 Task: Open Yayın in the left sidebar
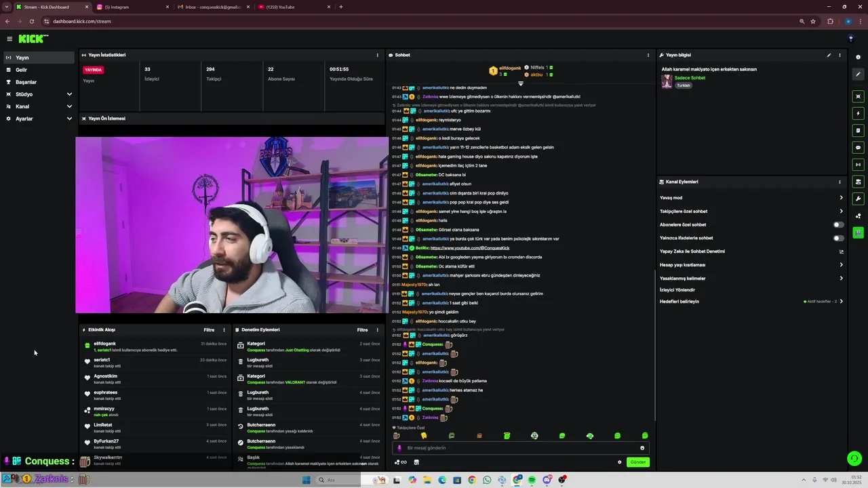pos(38,58)
